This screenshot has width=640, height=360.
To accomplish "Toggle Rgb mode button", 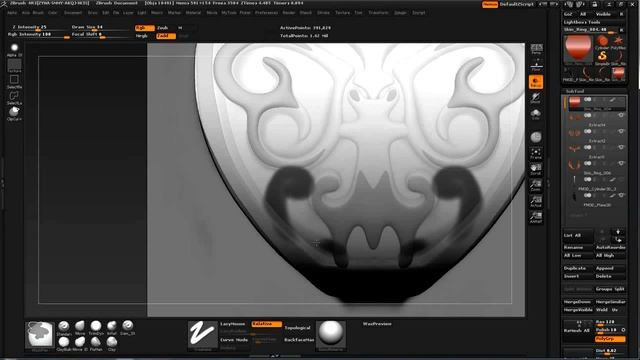I will (145, 28).
